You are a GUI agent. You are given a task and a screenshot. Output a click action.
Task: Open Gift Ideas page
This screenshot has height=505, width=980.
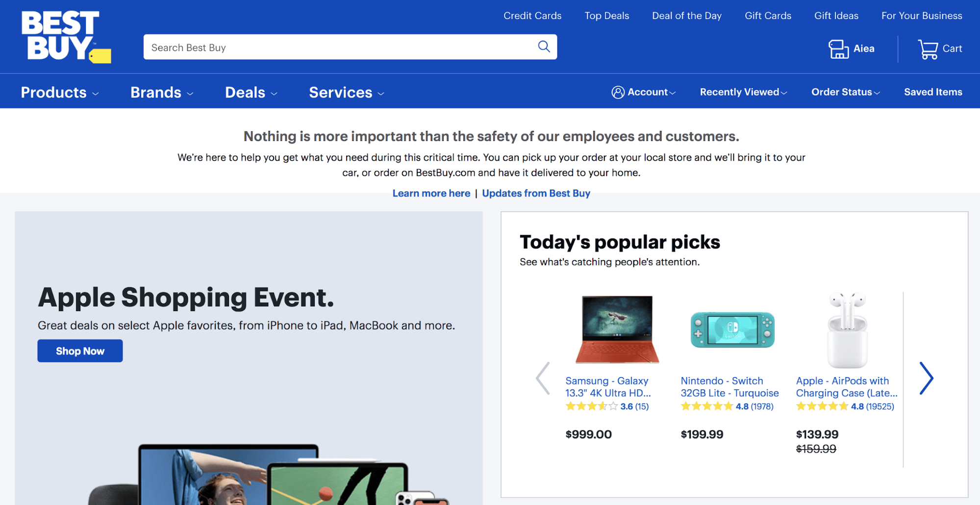click(x=836, y=16)
